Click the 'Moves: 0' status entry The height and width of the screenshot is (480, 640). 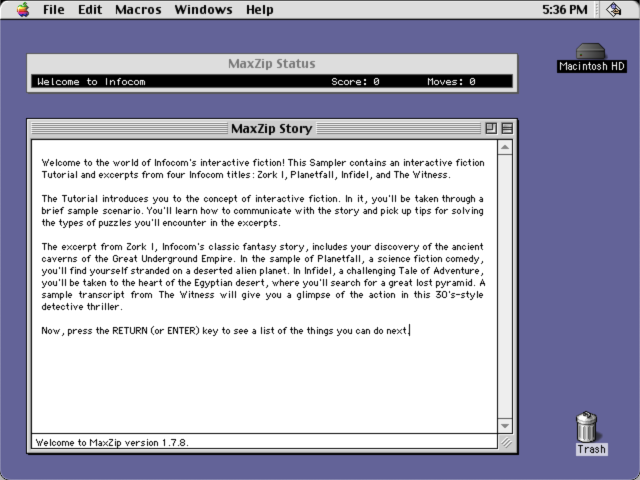[451, 82]
